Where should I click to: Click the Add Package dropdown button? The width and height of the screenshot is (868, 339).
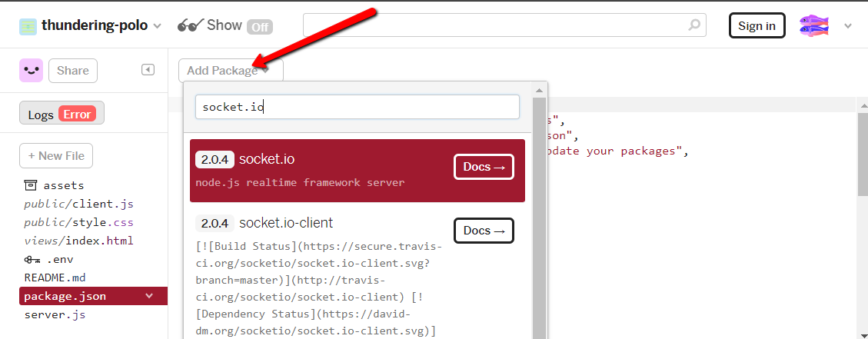click(231, 71)
